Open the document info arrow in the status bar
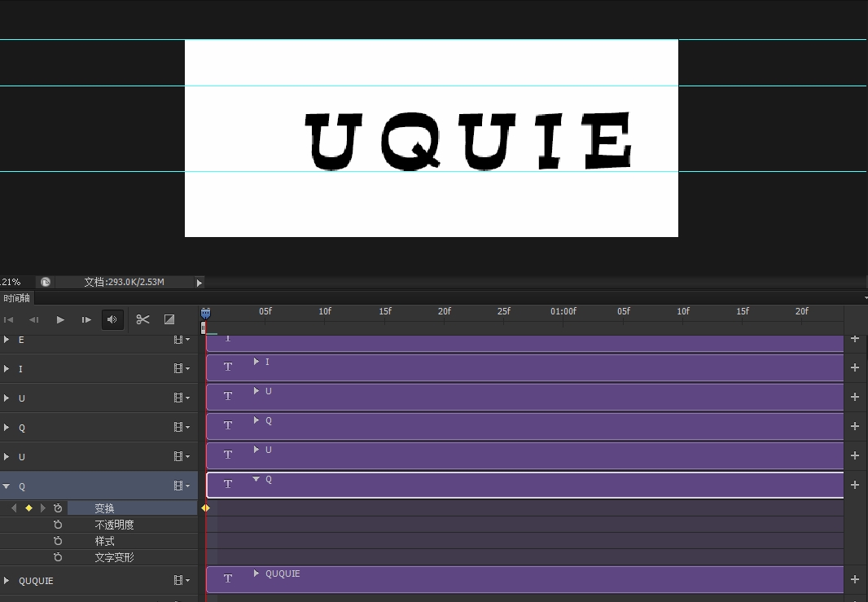Viewport: 868px width, 602px height. [199, 283]
